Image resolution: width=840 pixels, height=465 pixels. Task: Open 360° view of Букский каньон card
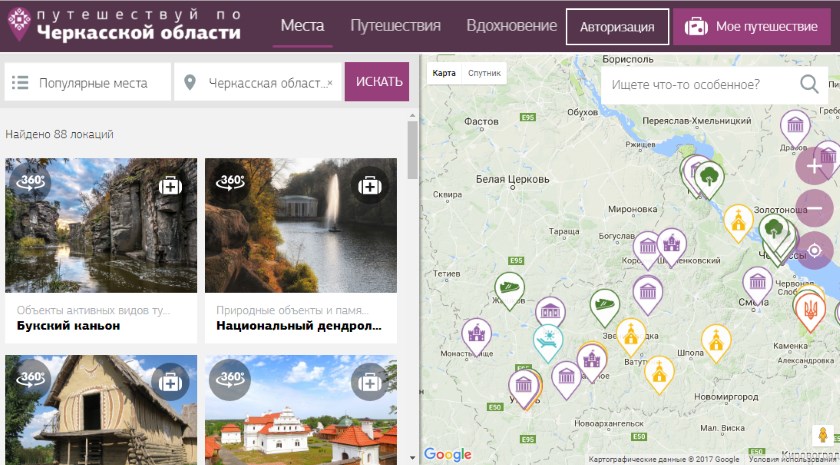30,182
